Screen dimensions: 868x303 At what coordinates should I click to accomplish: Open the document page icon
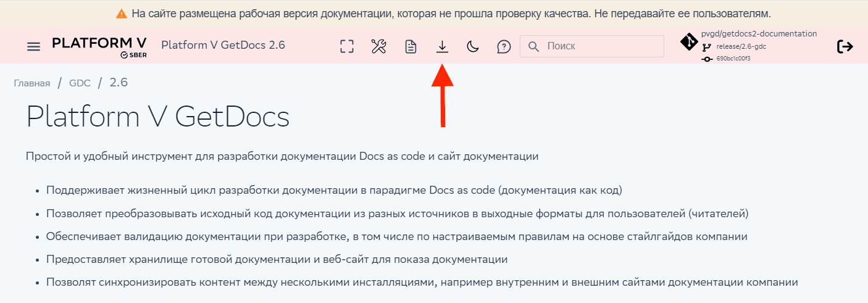click(x=410, y=46)
